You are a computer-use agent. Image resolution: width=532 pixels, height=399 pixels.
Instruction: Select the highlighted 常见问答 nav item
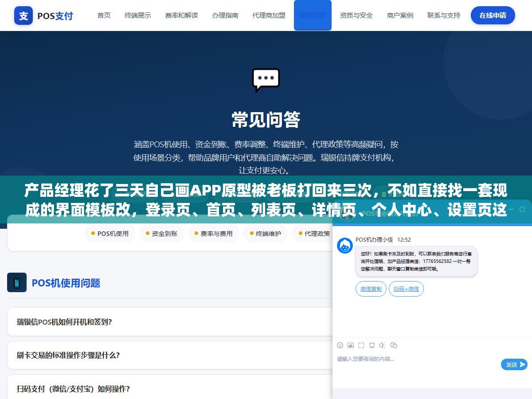[313, 16]
